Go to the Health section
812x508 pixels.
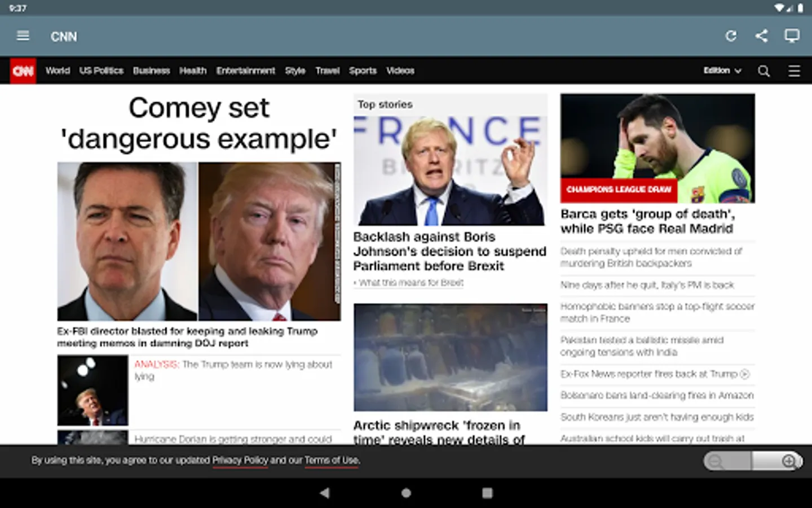click(193, 71)
